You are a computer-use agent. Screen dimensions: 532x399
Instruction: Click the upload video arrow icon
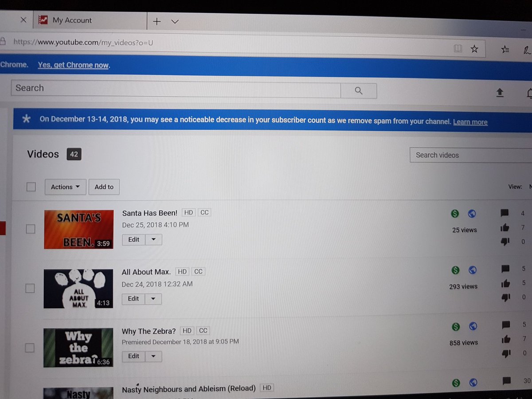pos(500,92)
